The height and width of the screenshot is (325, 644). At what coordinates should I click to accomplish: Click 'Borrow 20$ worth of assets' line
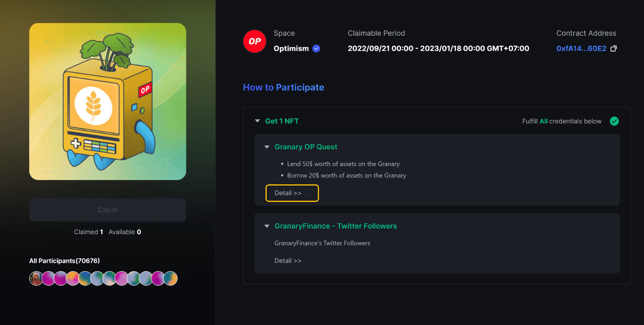click(x=347, y=176)
